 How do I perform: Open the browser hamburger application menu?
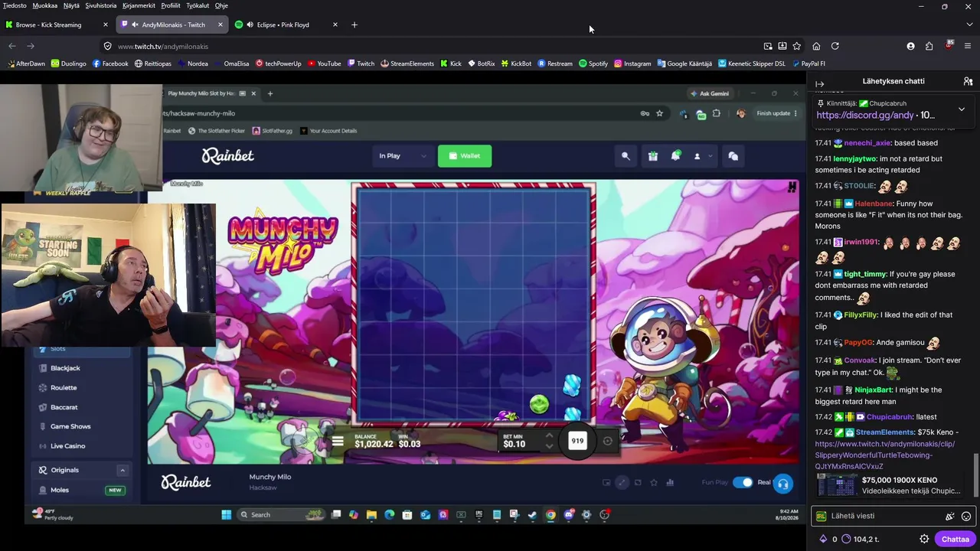[968, 46]
